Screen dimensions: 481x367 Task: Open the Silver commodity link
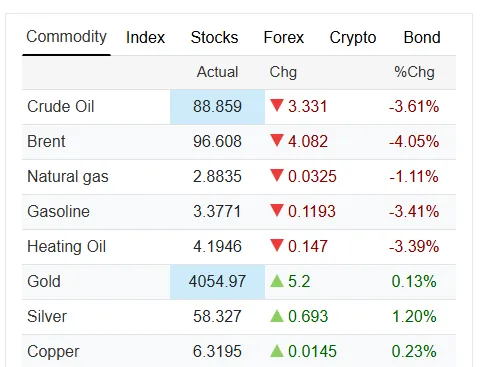click(x=47, y=316)
